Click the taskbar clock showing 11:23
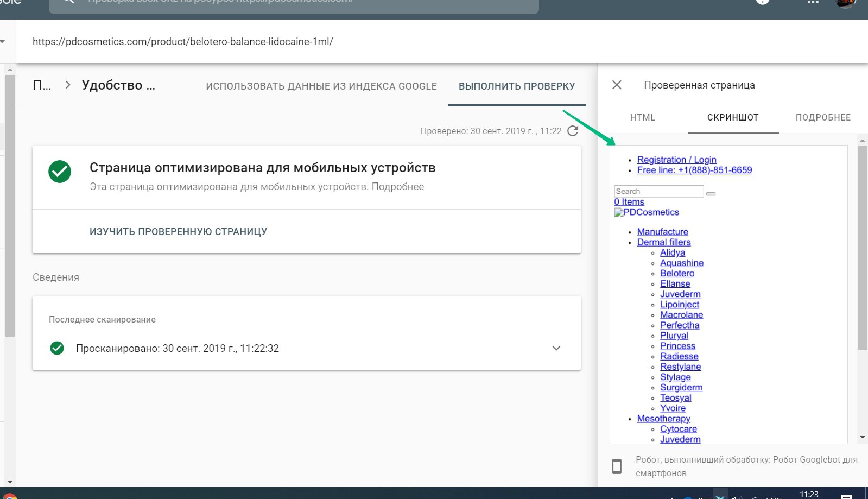Viewport: 868px width, 499px height. [809, 494]
